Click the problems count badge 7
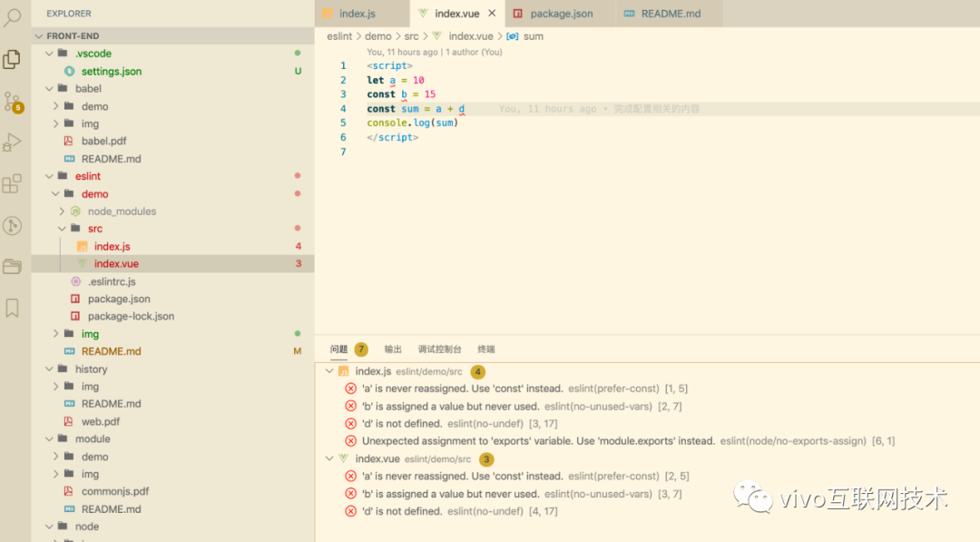980x542 pixels. pyautogui.click(x=361, y=349)
